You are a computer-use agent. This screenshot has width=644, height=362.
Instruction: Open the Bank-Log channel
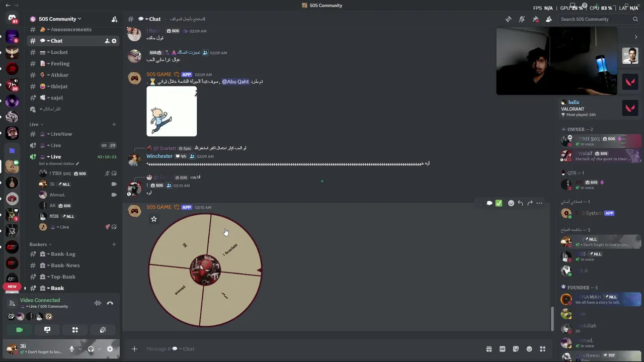(73, 254)
